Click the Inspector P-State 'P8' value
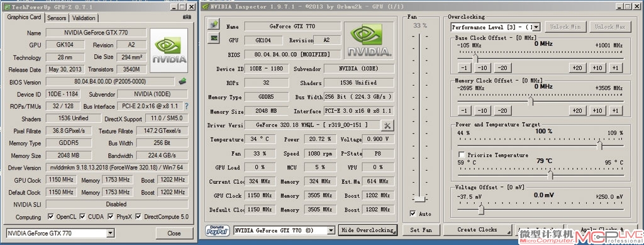Screen dimensions: 644x245 (378, 153)
